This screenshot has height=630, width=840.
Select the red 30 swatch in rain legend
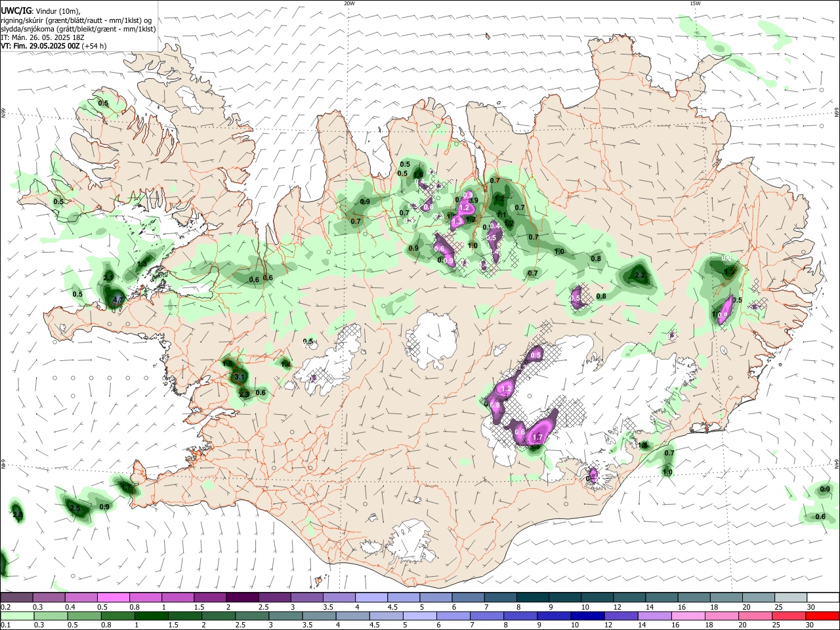click(822, 616)
